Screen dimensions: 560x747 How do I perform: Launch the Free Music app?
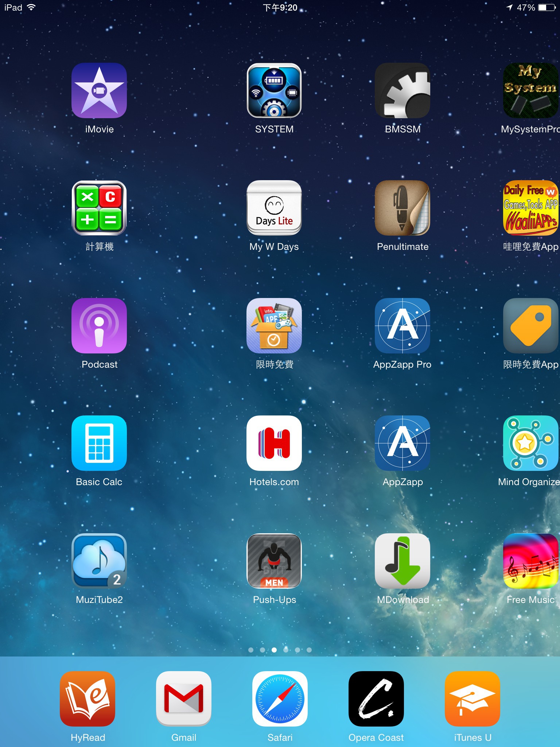(x=531, y=561)
